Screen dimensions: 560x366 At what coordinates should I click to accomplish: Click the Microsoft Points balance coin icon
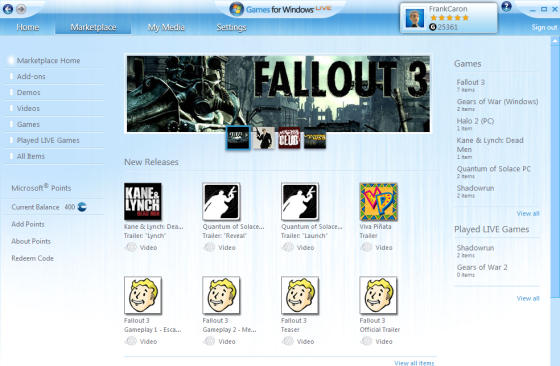82,207
